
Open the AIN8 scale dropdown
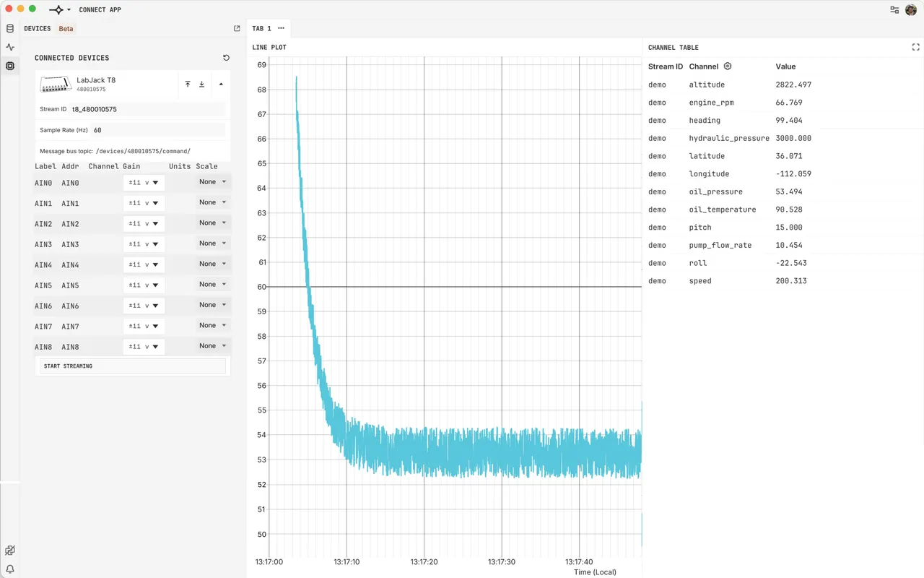pyautogui.click(x=213, y=346)
